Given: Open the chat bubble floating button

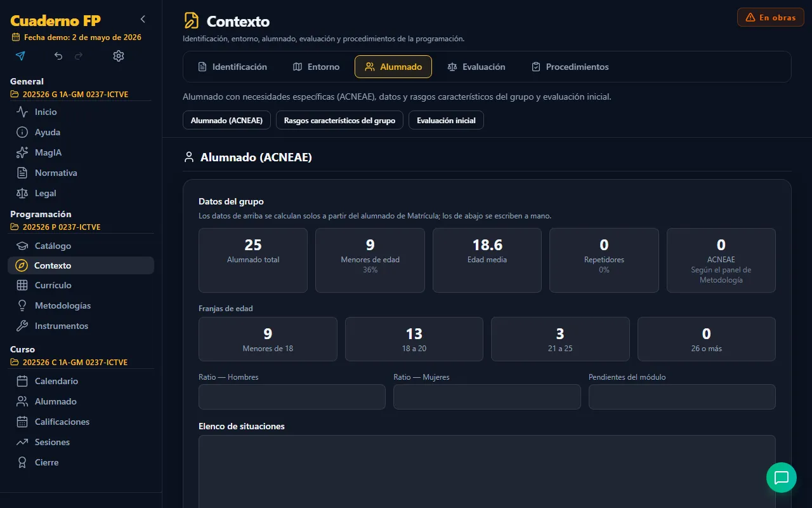Looking at the screenshot, I should click(x=782, y=478).
